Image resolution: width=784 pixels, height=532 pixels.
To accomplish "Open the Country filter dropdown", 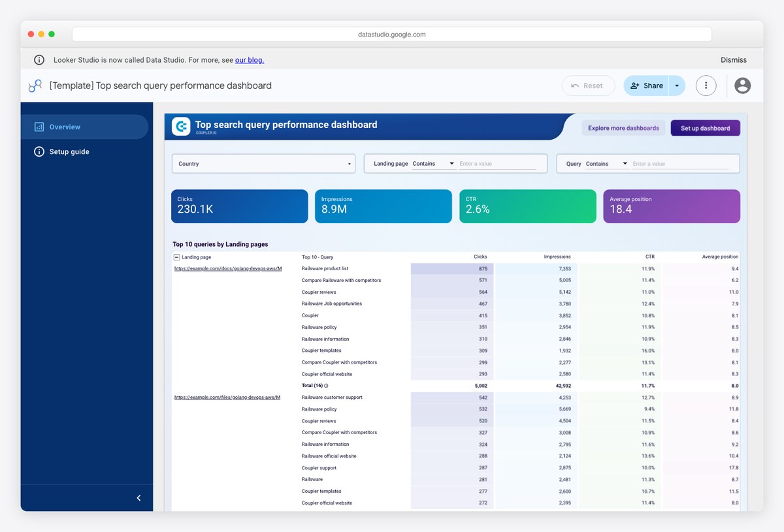I will coord(263,164).
